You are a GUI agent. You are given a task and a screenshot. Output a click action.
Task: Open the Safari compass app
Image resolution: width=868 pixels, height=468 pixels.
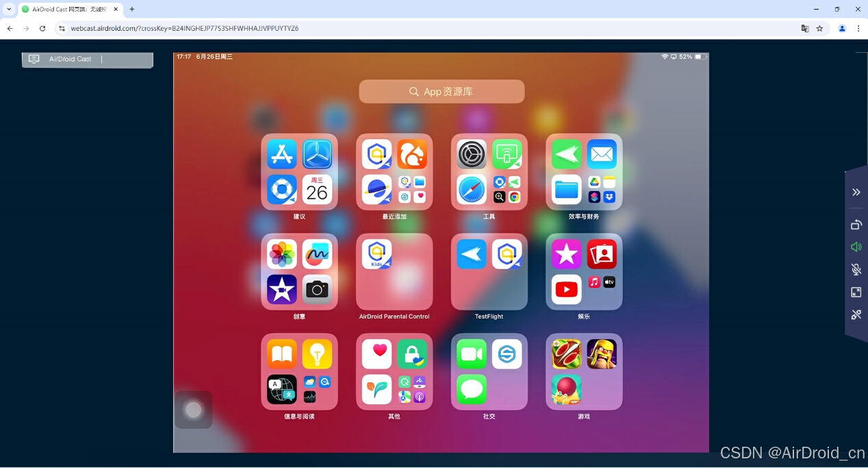pyautogui.click(x=472, y=190)
